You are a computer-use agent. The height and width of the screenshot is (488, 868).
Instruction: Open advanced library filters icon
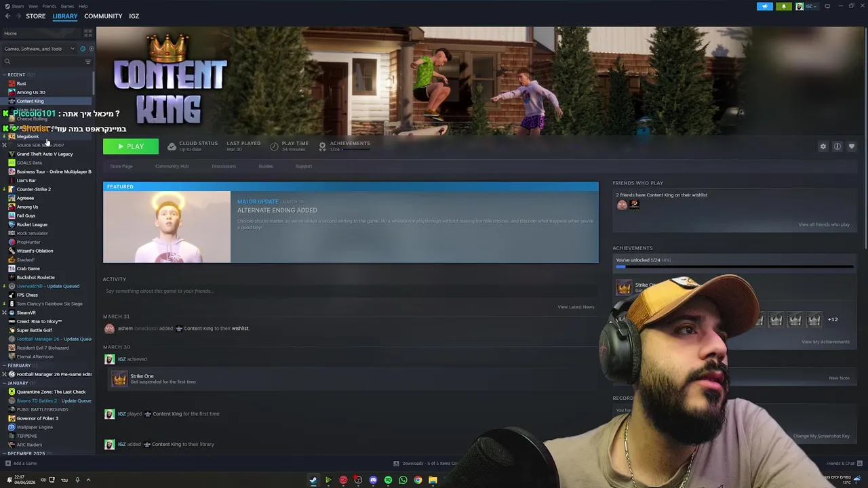tap(88, 62)
